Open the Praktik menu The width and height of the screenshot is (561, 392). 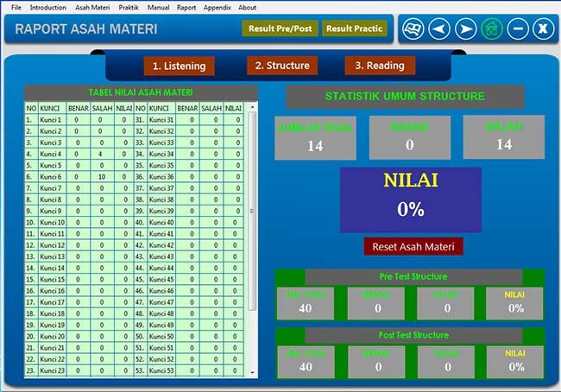(129, 7)
